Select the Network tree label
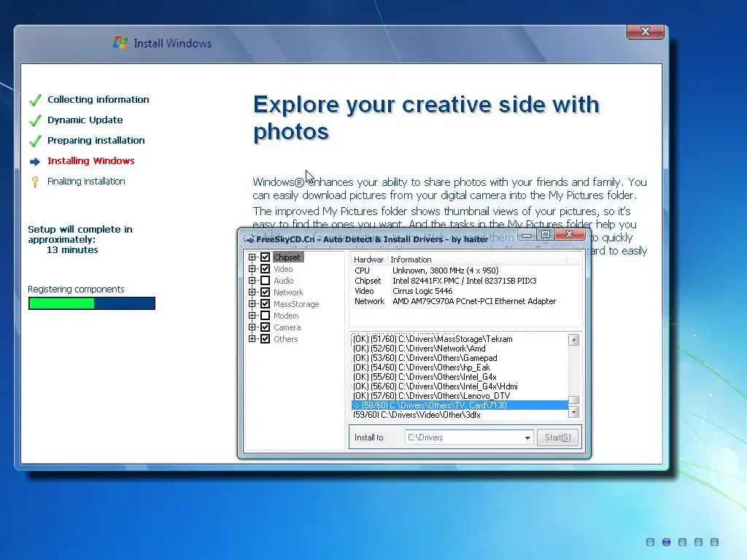 point(288,292)
